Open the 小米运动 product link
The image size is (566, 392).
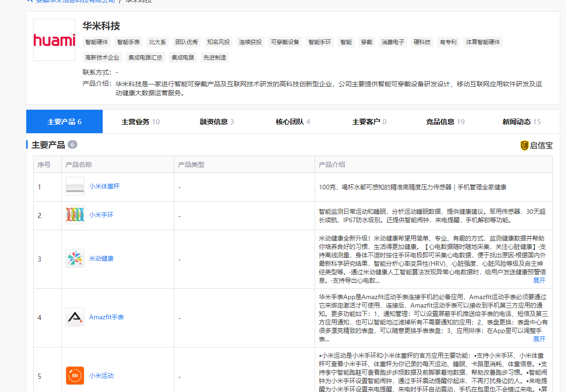tap(101, 376)
